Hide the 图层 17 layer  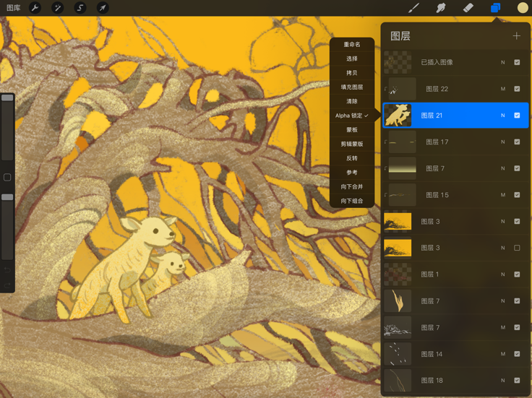click(517, 142)
